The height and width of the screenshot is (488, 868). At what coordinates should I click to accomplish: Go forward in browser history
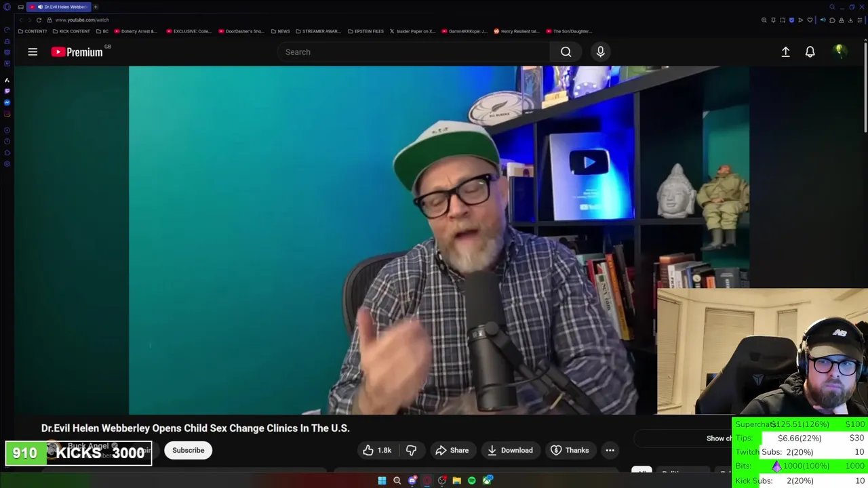click(29, 20)
